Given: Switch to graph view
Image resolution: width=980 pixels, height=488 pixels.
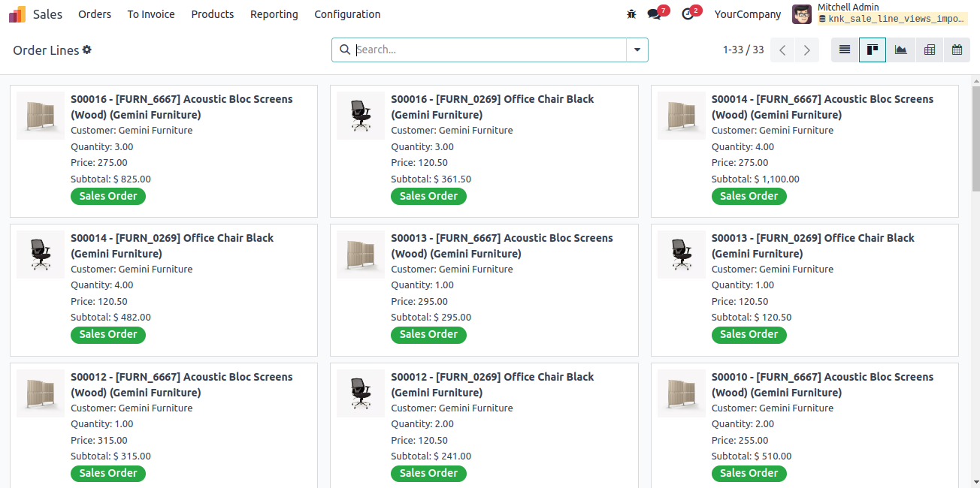Looking at the screenshot, I should coord(900,50).
